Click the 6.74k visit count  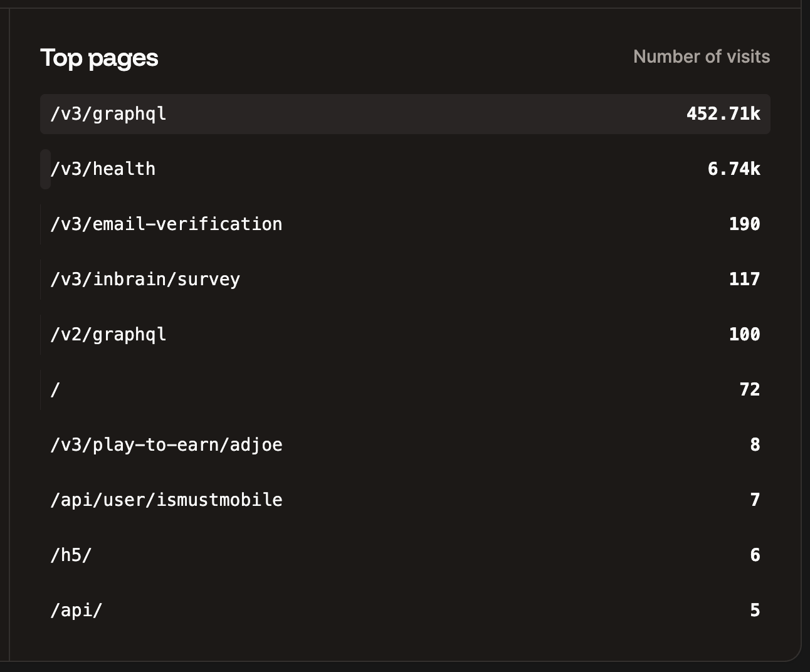[734, 168]
